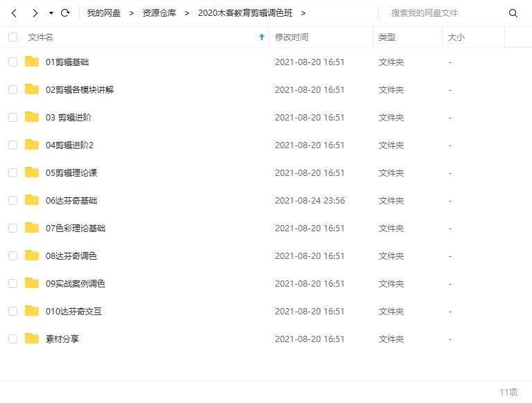Click the 07色彩理论基础 folder icon
532x403 pixels.
click(32, 228)
